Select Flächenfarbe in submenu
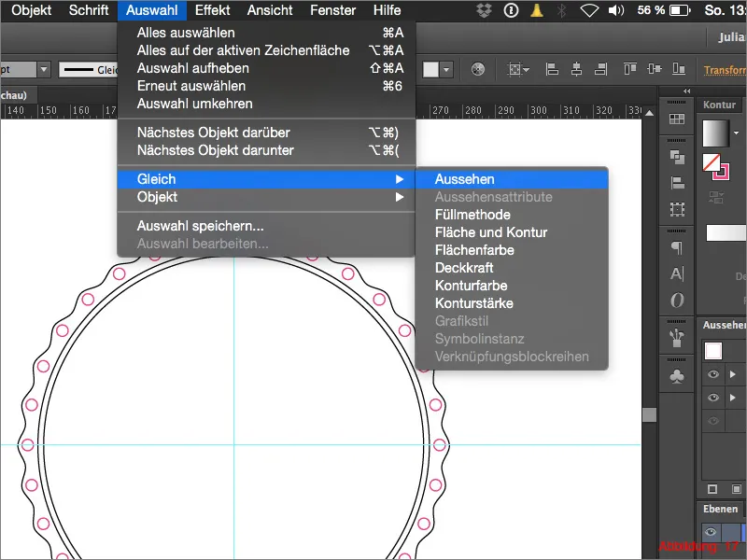This screenshot has width=747, height=560. 512,250
